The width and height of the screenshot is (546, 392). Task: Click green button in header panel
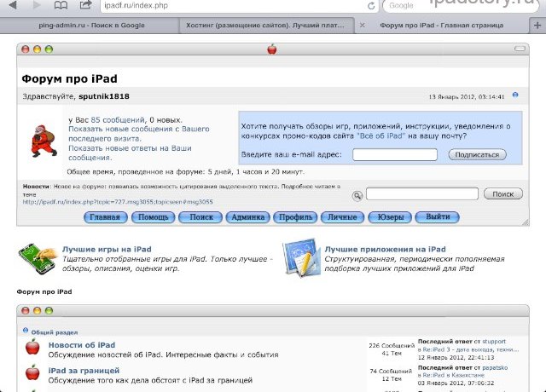click(x=49, y=49)
